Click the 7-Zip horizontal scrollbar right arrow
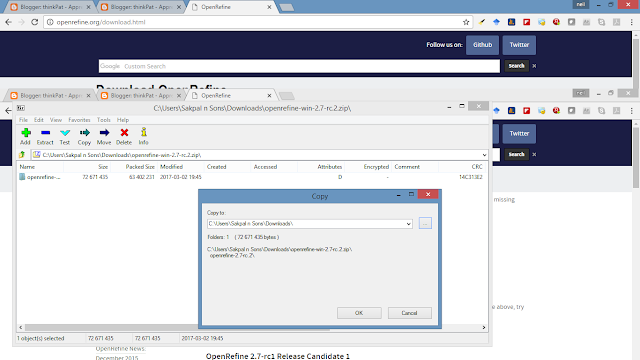Viewport: 640px width, 360px height. point(484,327)
